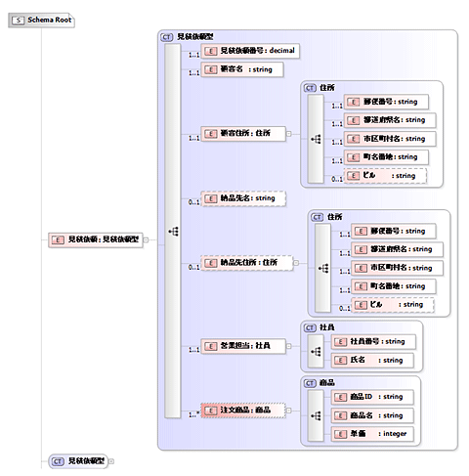Click the E icon of 単価 element
This screenshot has height=476, width=469.
pos(340,434)
